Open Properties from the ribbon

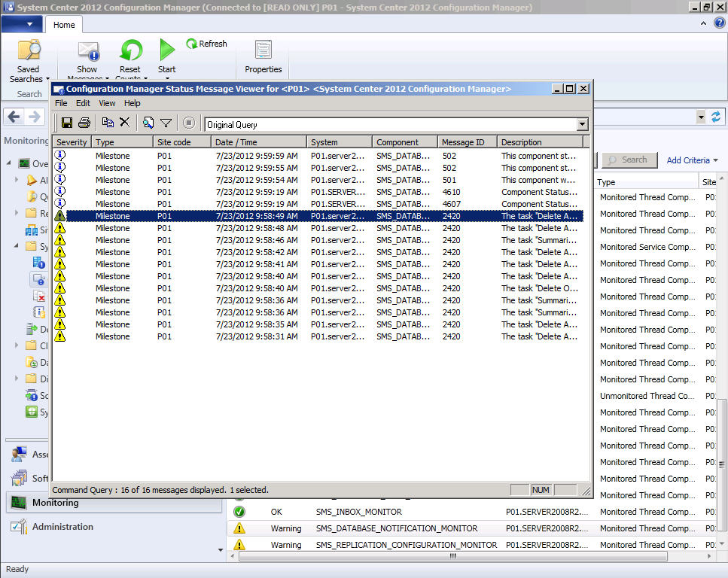point(263,56)
